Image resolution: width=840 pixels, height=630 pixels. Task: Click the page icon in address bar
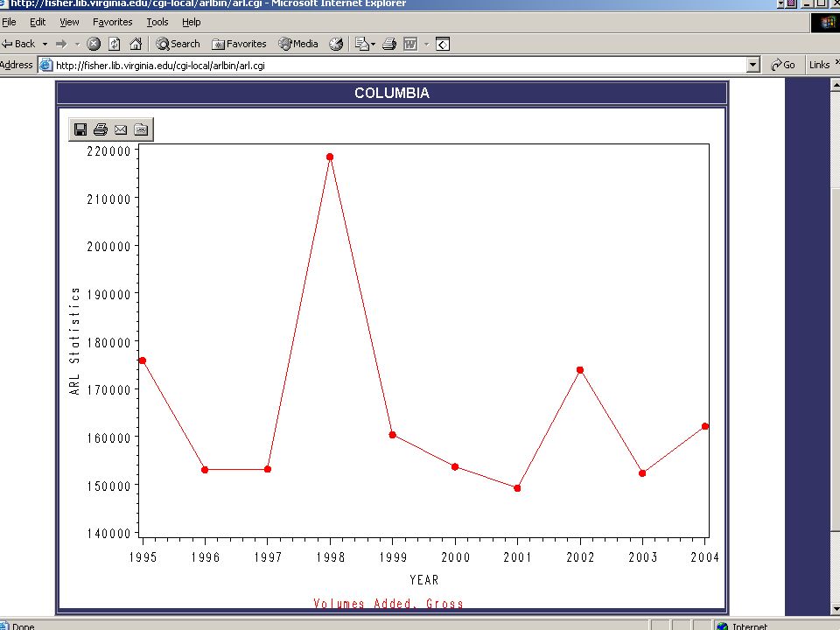point(46,66)
